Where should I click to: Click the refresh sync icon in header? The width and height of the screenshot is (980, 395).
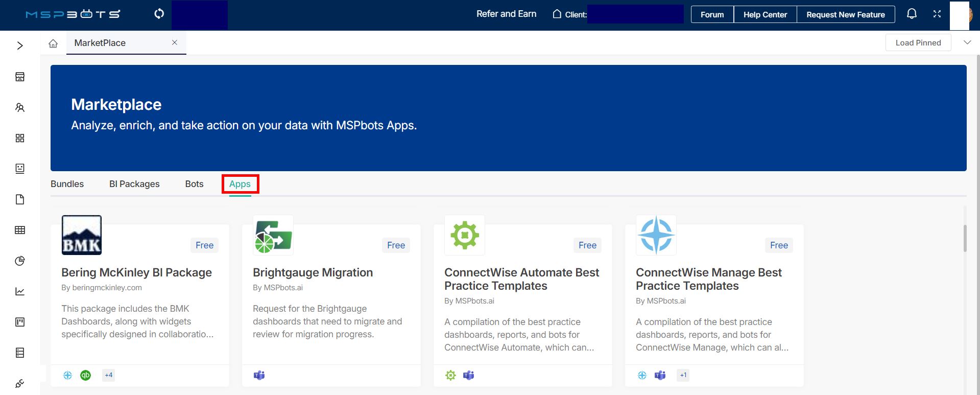point(159,14)
